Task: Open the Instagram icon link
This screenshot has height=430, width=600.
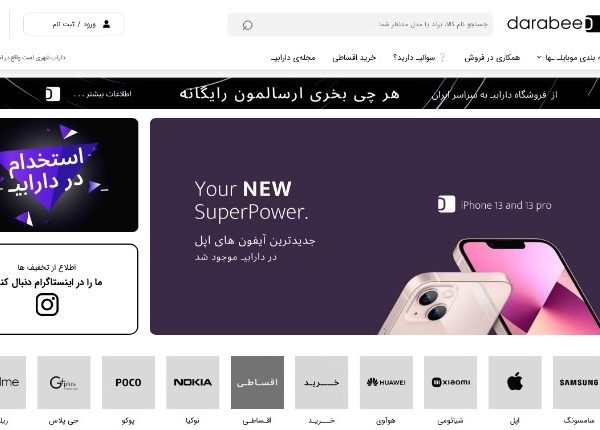Action: point(47,305)
